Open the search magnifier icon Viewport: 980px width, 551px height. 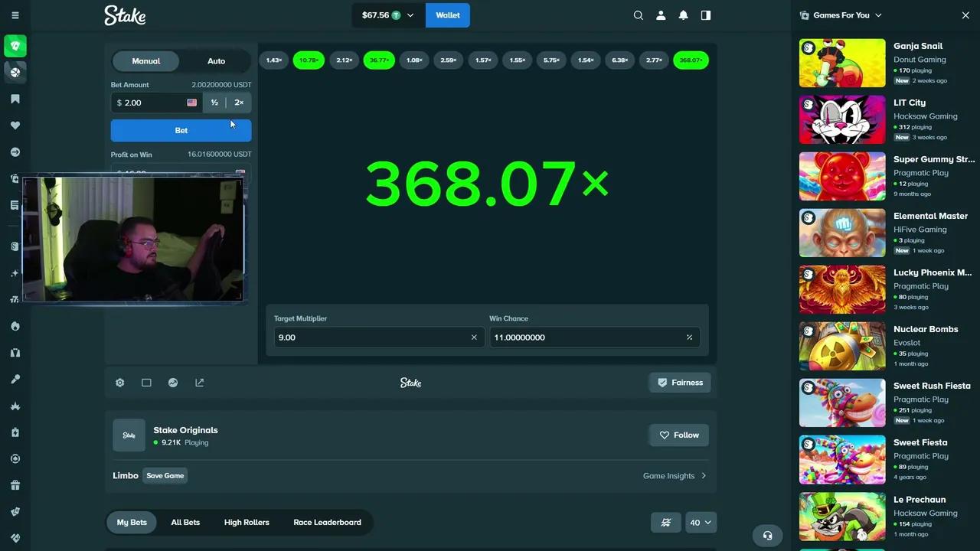[x=639, y=15]
